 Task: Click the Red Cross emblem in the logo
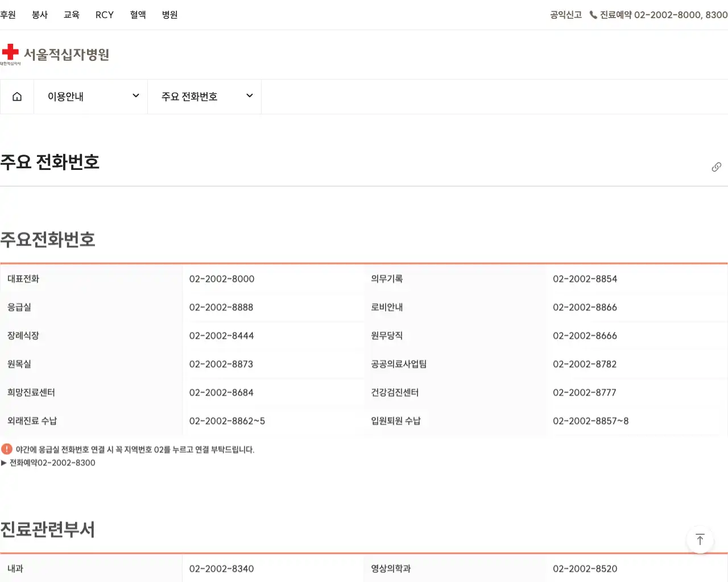[9, 52]
